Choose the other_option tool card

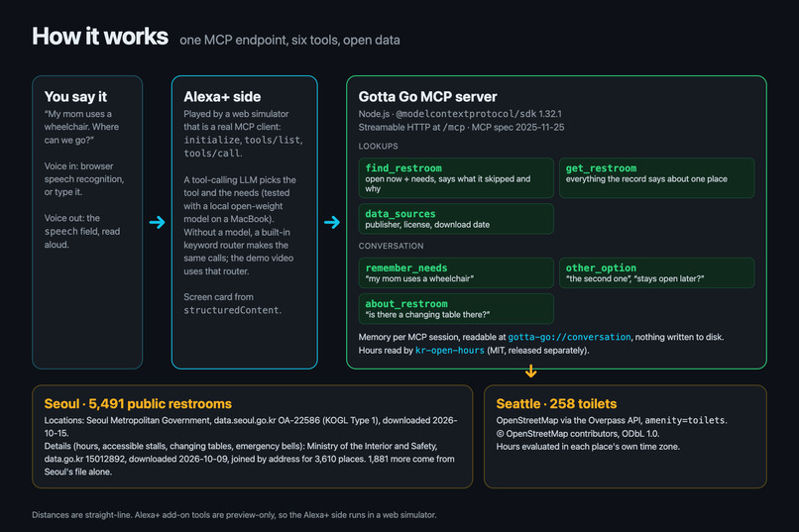656,272
